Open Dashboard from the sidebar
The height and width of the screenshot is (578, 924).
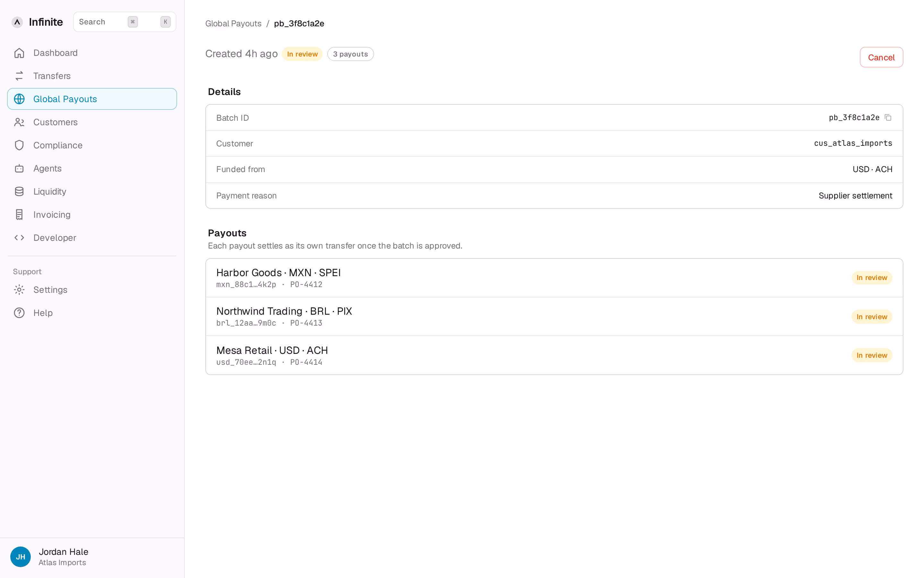[92, 53]
